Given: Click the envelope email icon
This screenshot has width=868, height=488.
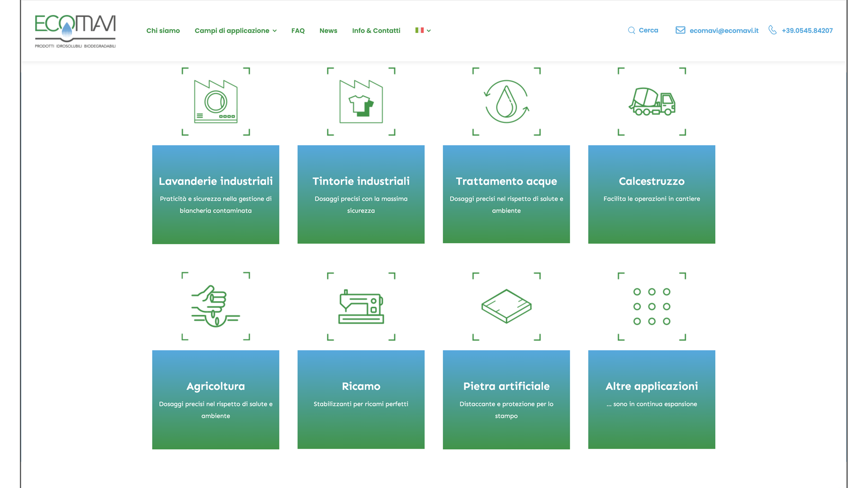Looking at the screenshot, I should click(x=680, y=30).
